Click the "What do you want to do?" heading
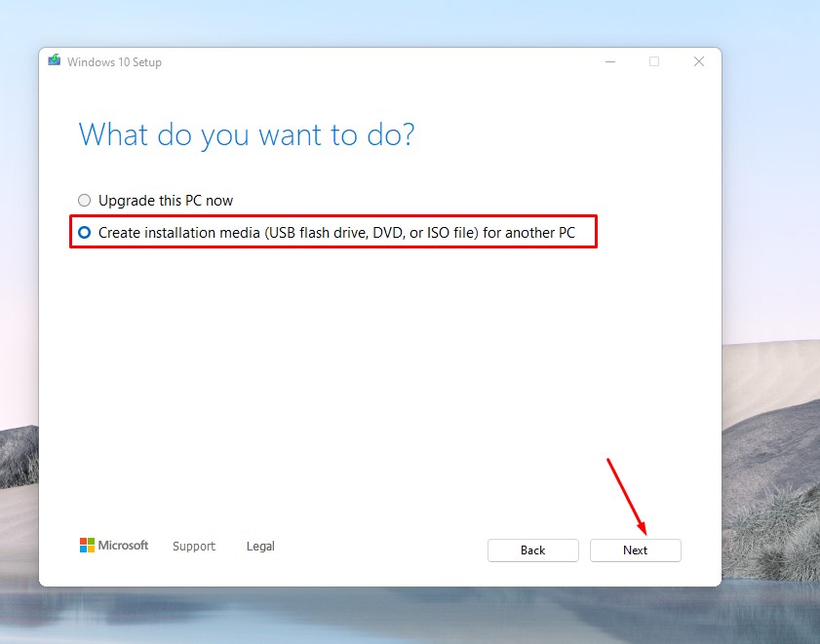The image size is (820, 644). 247,134
